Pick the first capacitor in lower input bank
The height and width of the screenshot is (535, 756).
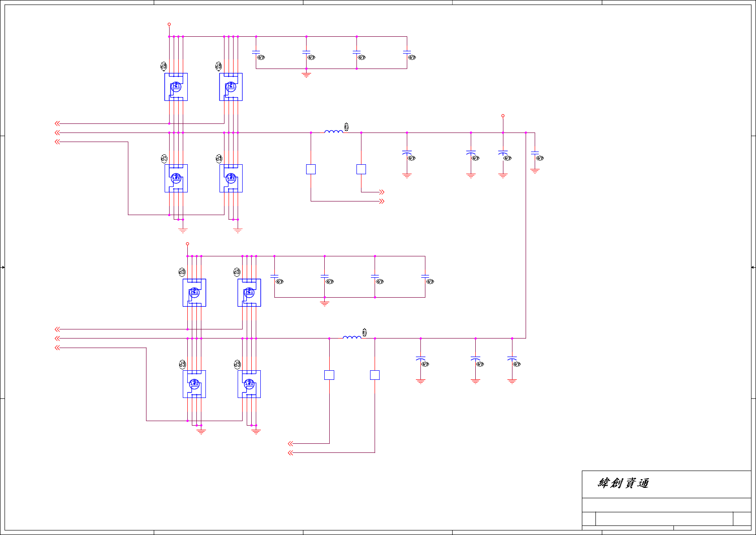(274, 276)
